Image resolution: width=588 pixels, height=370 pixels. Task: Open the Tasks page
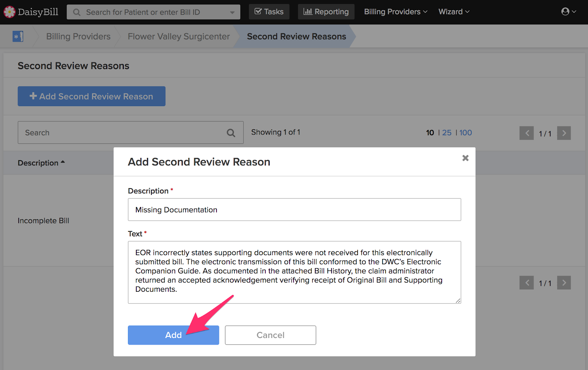coord(269,12)
